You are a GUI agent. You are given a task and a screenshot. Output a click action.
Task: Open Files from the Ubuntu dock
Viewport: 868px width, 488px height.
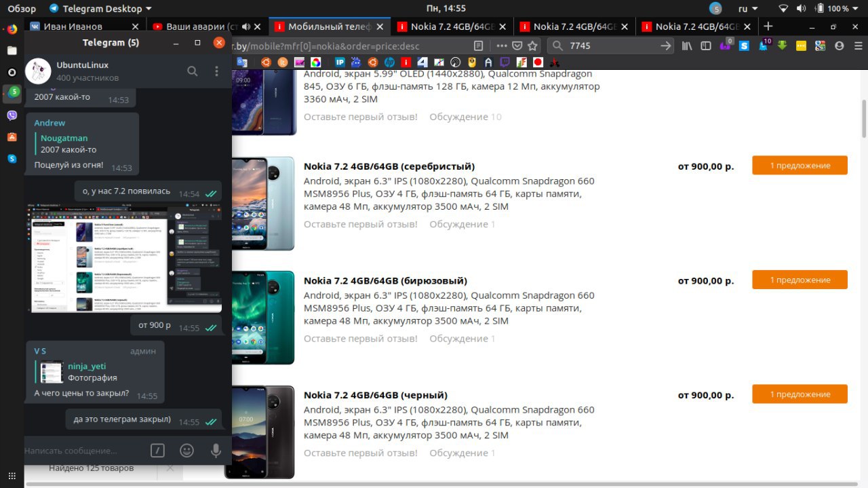tap(12, 50)
